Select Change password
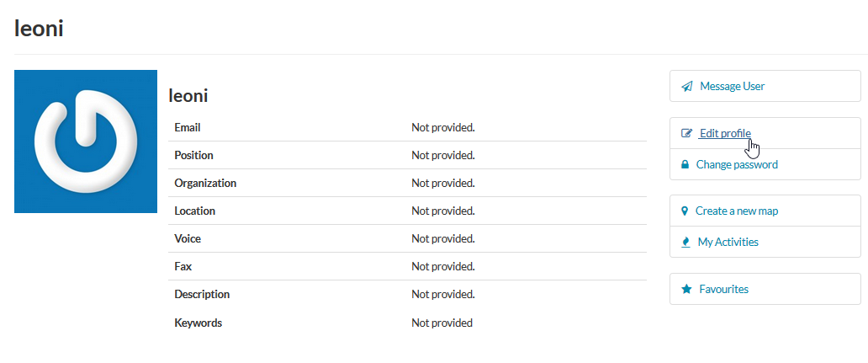868x363 pixels. (x=737, y=164)
